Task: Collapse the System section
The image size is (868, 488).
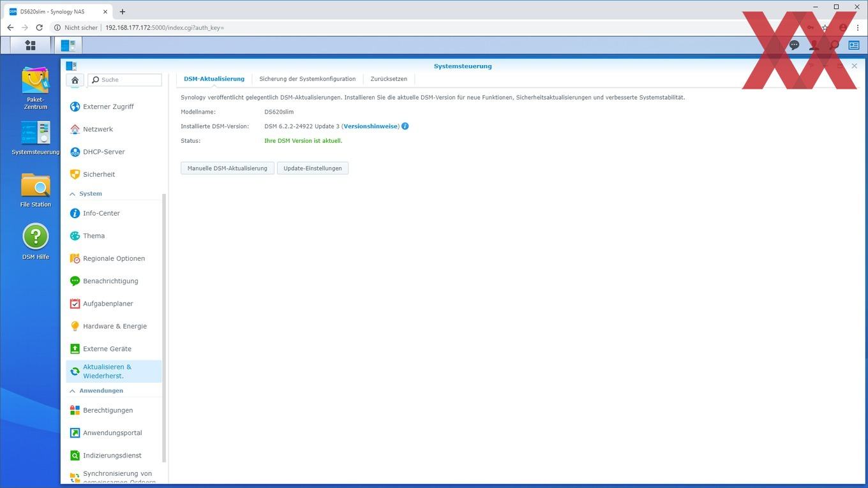Action: (x=72, y=194)
